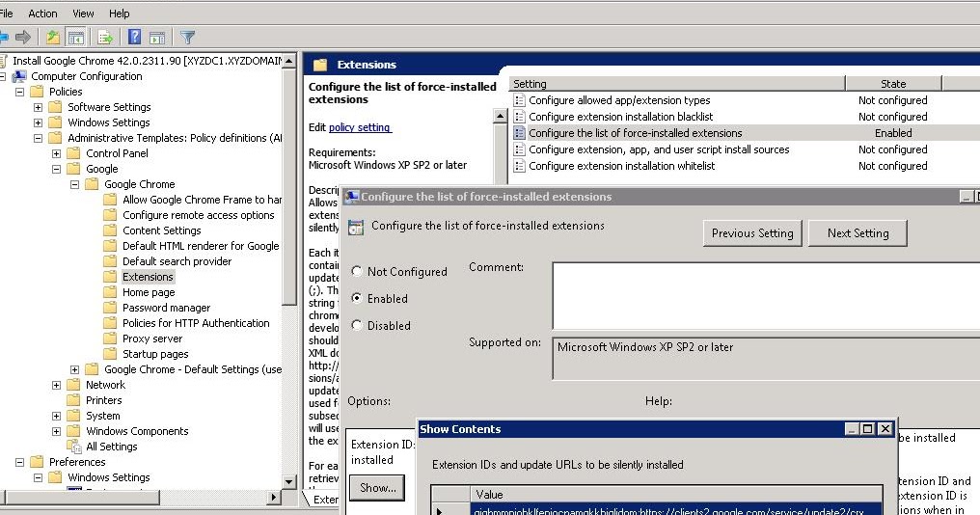Toggle the Show/Hide Action Pane icon
Viewport: 980px width, 515px height.
click(x=157, y=38)
